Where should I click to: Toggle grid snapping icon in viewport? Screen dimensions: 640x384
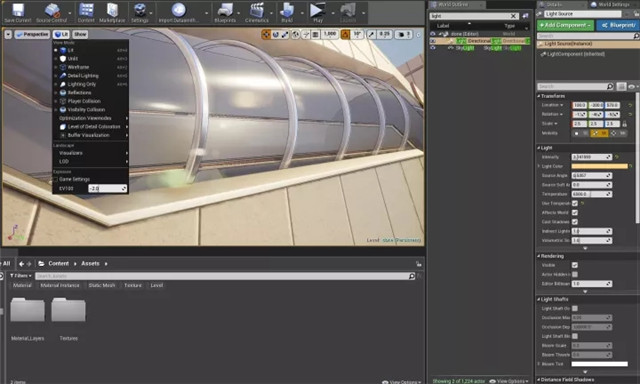click(316, 35)
